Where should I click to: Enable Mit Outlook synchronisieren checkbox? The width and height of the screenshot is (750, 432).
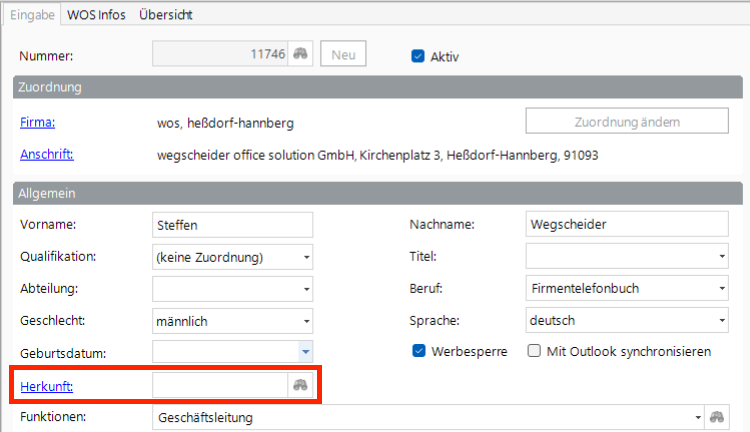click(534, 352)
